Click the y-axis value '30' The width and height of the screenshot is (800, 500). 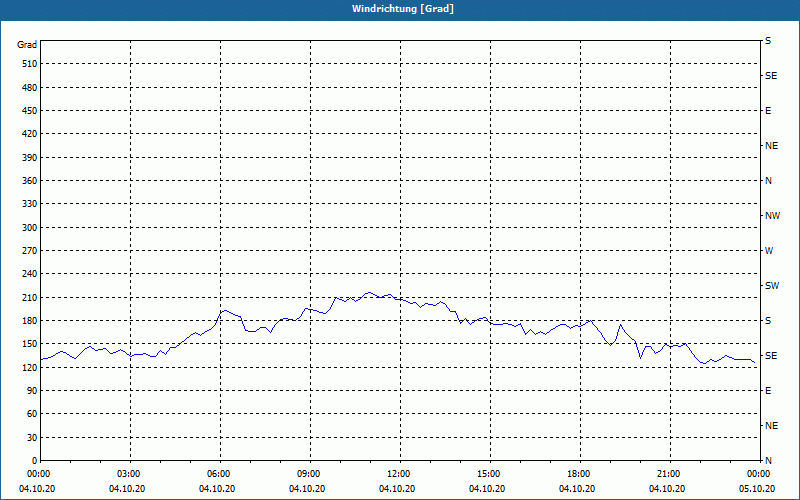click(x=32, y=437)
